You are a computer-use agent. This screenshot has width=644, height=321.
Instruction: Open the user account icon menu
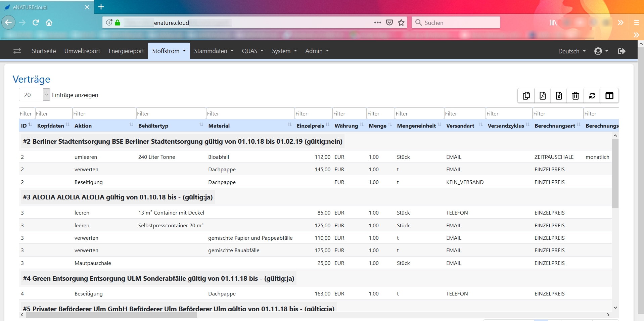tap(601, 51)
